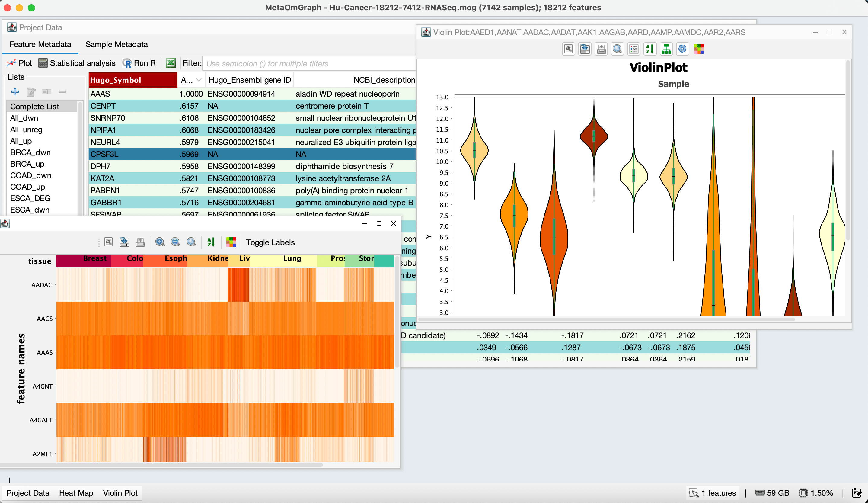Screen dimensions: 868x503
Task: Click heat map zoom out magnifier
Action: click(175, 242)
